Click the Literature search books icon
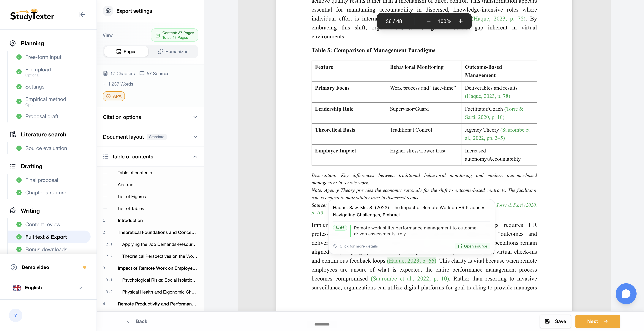Image resolution: width=644 pixels, height=331 pixels. [x=13, y=135]
